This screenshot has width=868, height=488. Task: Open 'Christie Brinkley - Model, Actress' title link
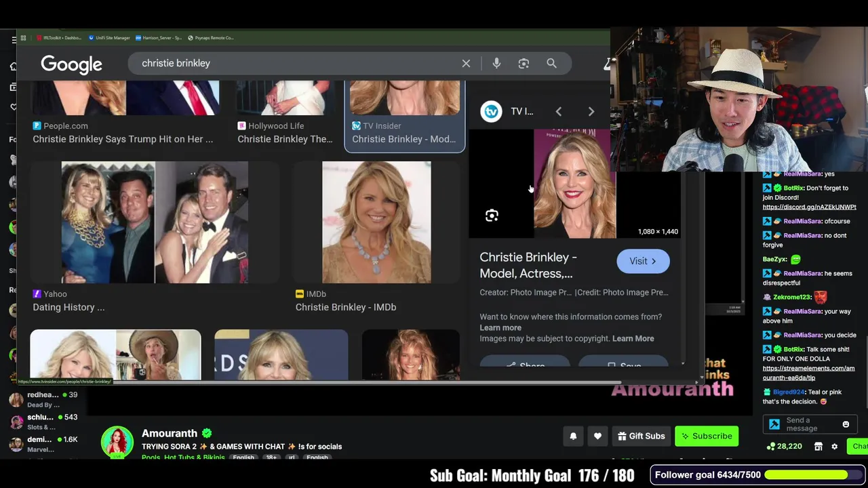click(528, 265)
